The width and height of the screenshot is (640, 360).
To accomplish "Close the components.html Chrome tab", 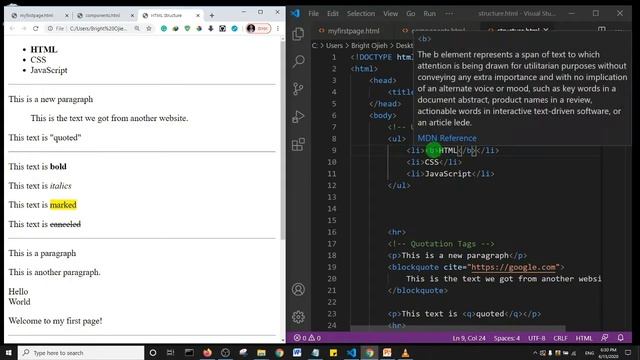I will coord(132,16).
